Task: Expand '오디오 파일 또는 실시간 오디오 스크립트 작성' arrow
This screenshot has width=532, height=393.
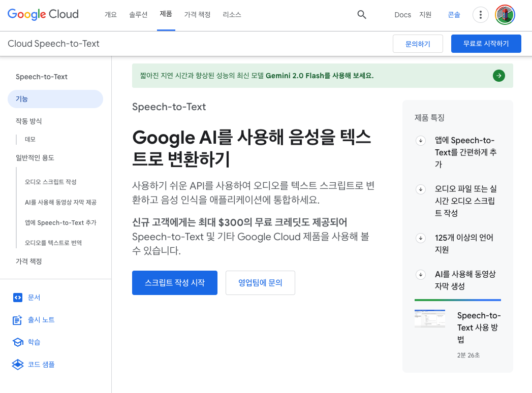Action: click(421, 189)
